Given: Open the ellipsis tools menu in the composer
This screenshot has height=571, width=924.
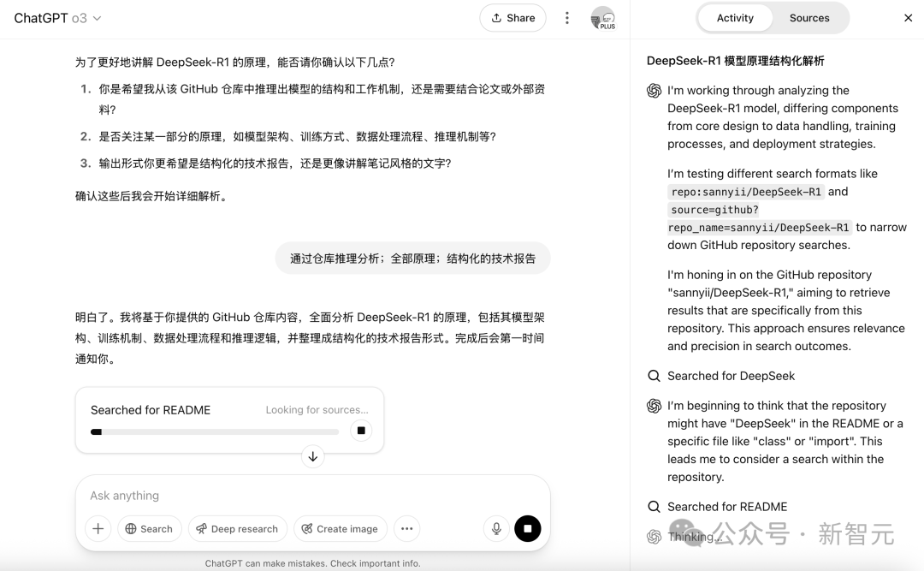Looking at the screenshot, I should click(x=407, y=529).
